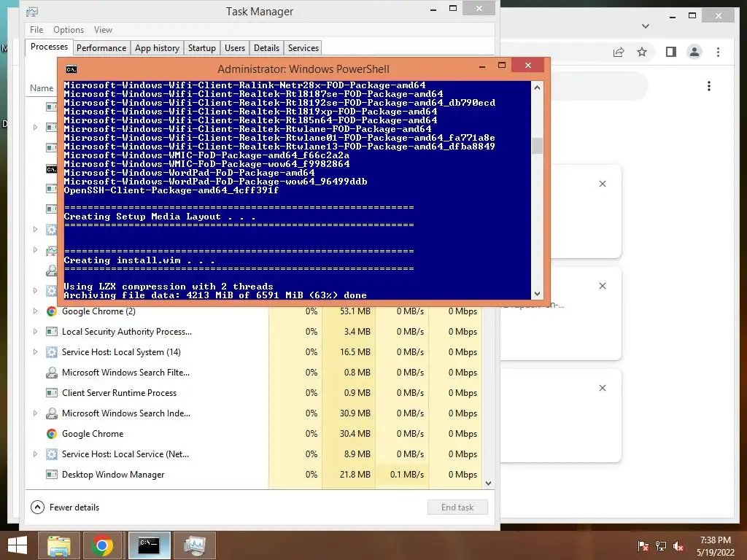The width and height of the screenshot is (747, 560).
Task: Click PowerShell scrollbar up arrow
Action: click(537, 87)
